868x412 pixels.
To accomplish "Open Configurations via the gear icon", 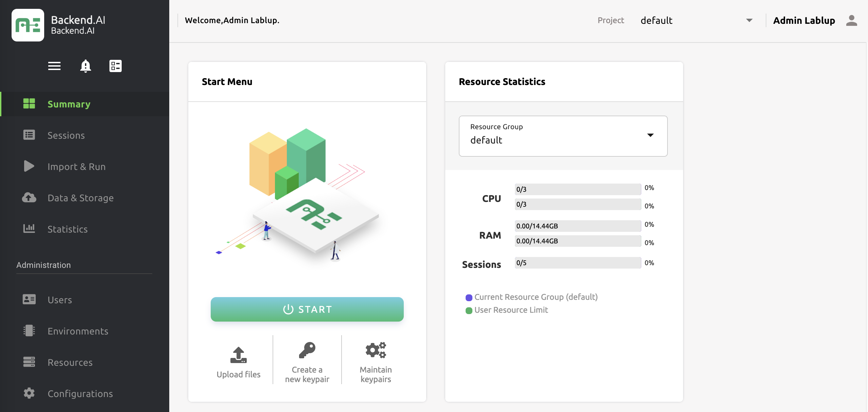I will click(x=29, y=393).
